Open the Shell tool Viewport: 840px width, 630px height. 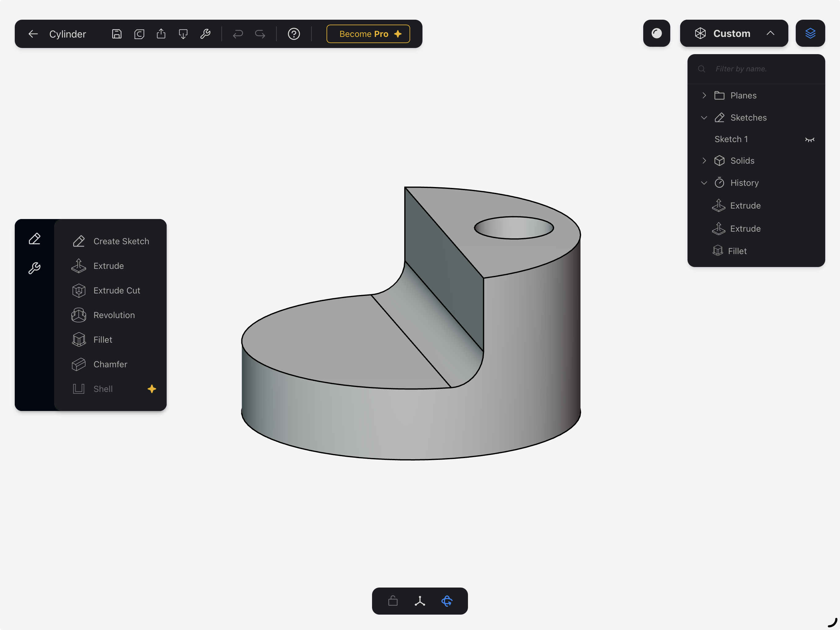point(103,388)
